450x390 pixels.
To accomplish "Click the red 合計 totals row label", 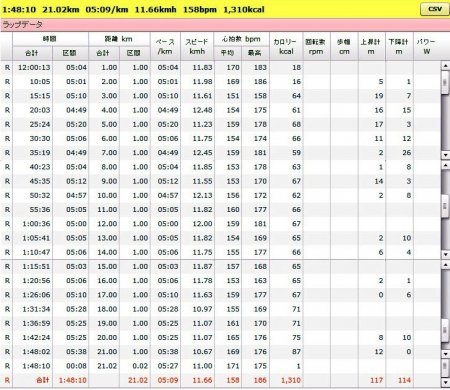I will (42, 380).
